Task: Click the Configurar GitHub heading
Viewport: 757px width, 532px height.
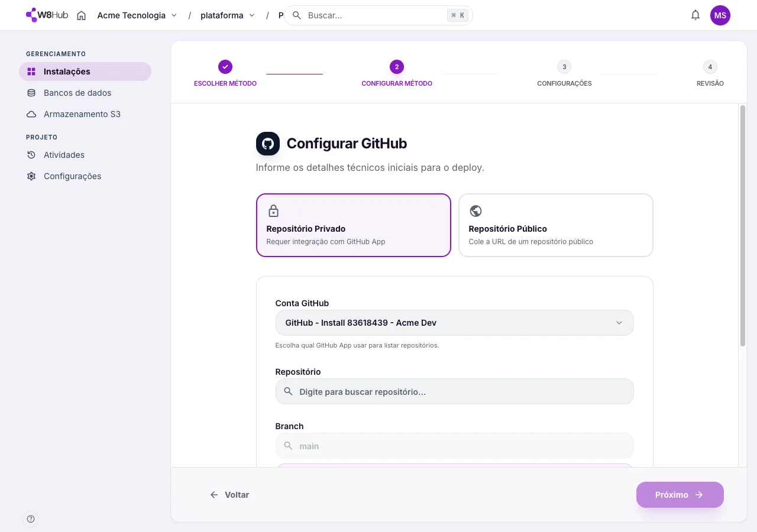Action: [347, 144]
